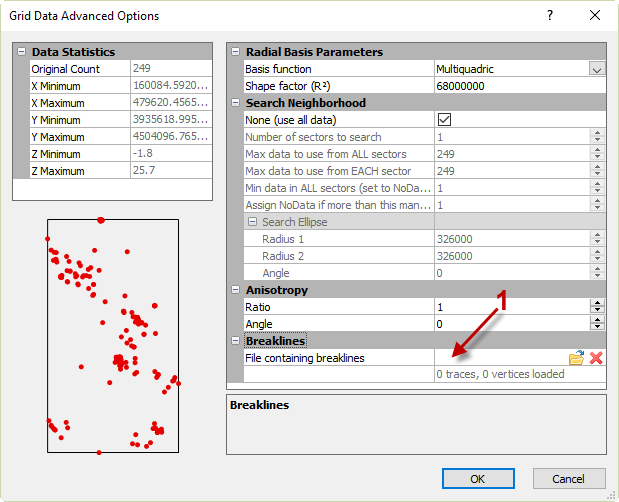The width and height of the screenshot is (619, 502).
Task: Click Cancel to discard changes
Action: pyautogui.click(x=569, y=479)
